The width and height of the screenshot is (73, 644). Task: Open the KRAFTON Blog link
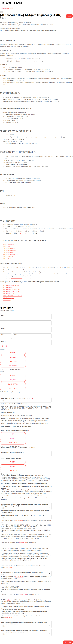point(7,300)
